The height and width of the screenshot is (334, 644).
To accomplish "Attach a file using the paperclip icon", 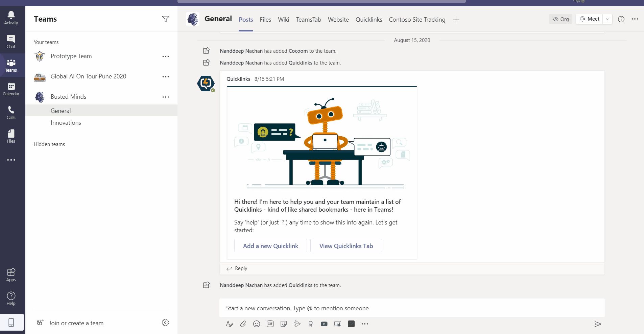I will tap(243, 324).
